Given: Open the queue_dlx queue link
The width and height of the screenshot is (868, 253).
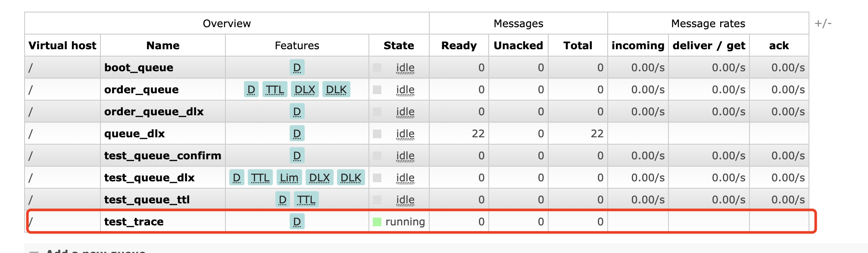Looking at the screenshot, I should [134, 134].
